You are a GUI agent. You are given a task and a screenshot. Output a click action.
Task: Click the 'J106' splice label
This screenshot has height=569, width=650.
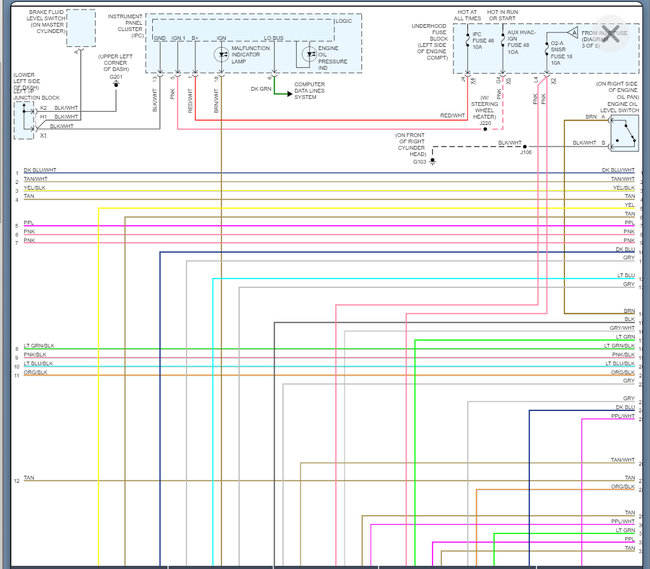(526, 152)
